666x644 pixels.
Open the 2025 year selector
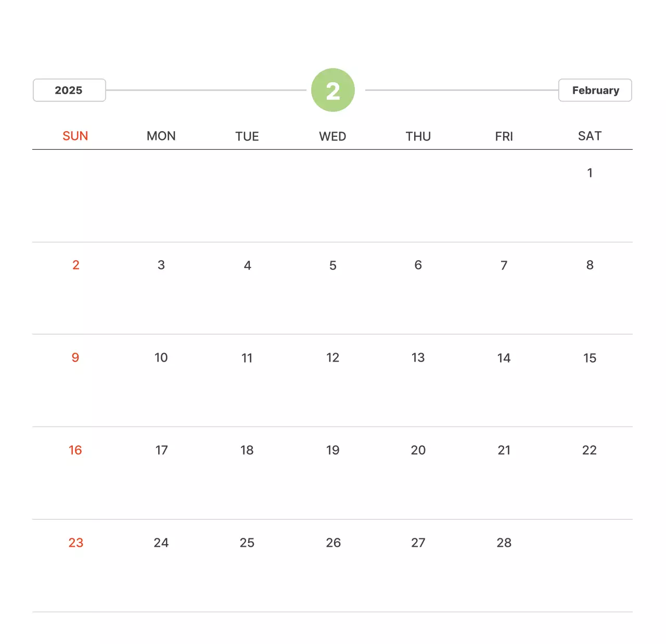(x=69, y=91)
